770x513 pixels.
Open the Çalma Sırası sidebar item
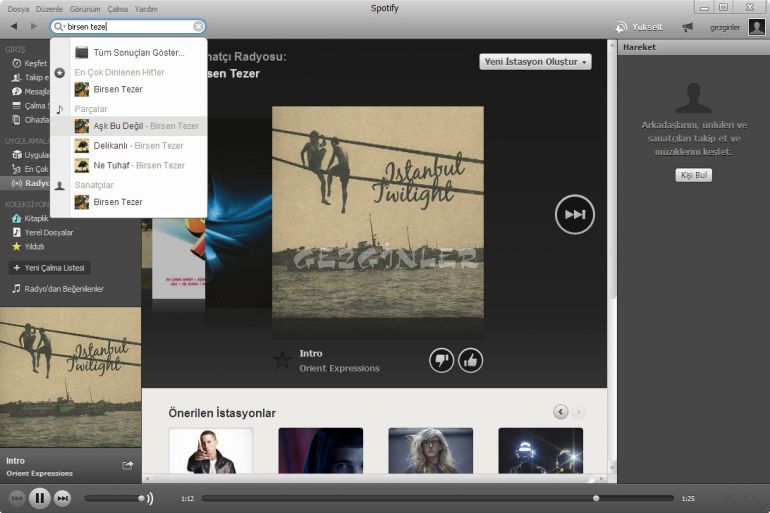click(30, 106)
